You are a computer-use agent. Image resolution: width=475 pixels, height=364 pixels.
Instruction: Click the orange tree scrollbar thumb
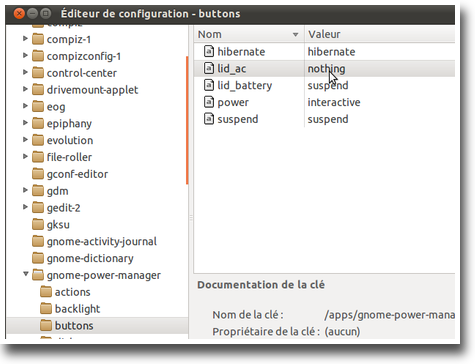click(x=187, y=120)
